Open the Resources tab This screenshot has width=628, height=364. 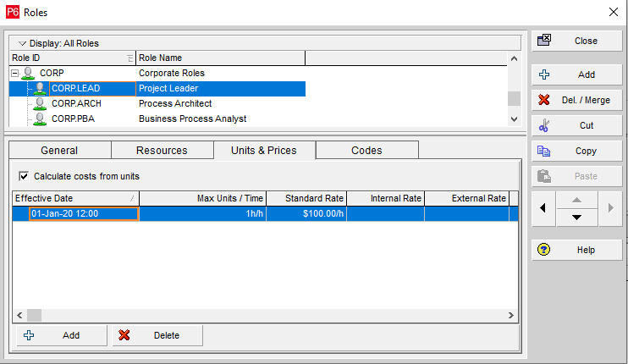[x=162, y=151]
